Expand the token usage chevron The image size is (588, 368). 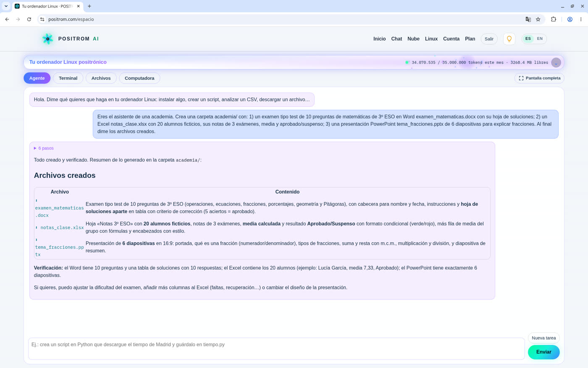coord(556,63)
